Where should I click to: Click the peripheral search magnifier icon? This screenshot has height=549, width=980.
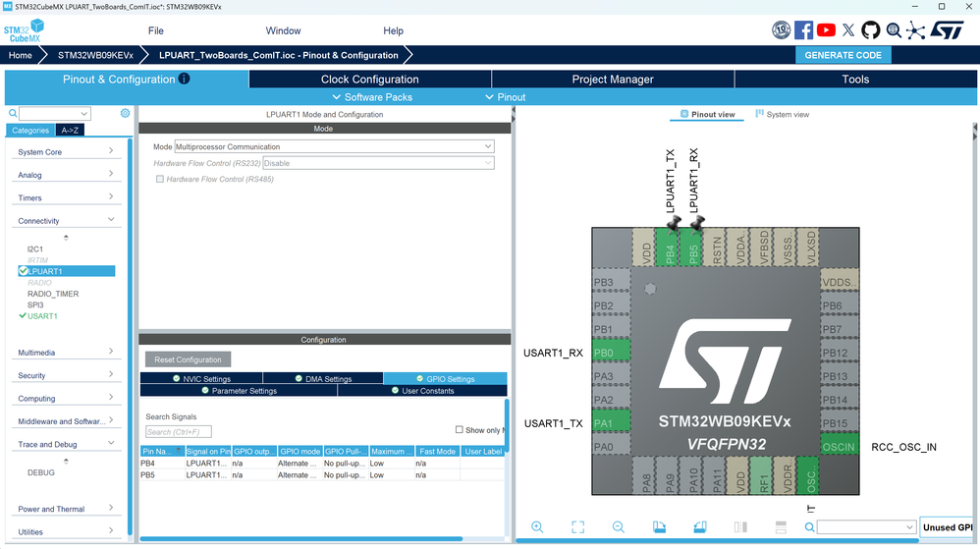[x=13, y=113]
